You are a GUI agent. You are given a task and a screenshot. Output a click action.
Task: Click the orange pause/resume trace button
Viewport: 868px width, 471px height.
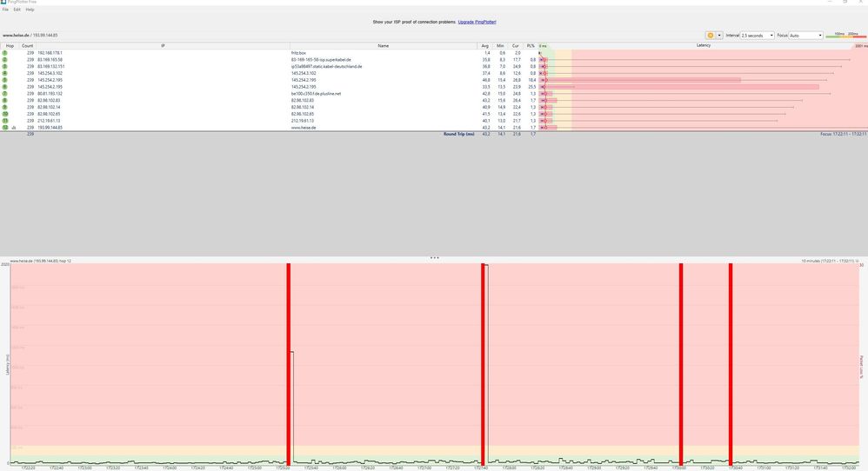click(x=711, y=36)
